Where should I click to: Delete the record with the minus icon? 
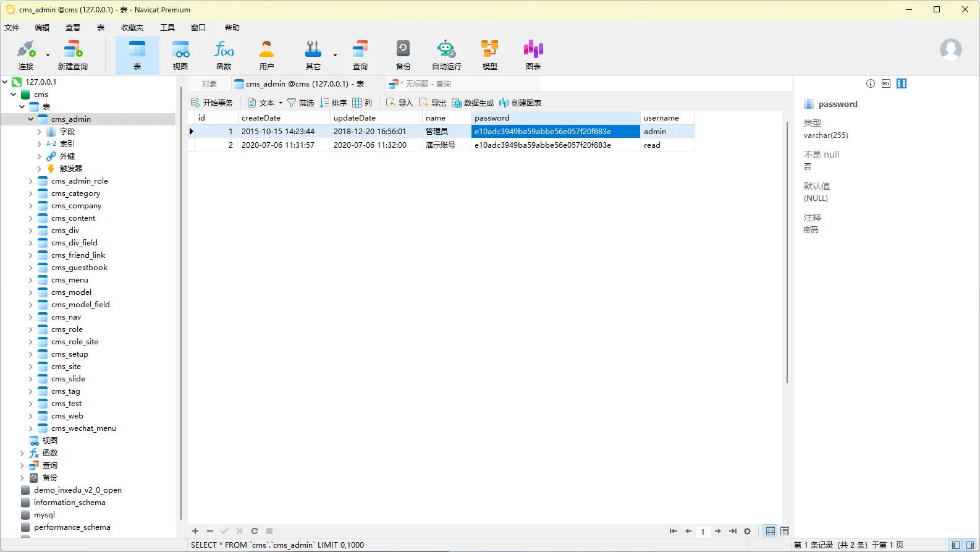click(x=210, y=531)
